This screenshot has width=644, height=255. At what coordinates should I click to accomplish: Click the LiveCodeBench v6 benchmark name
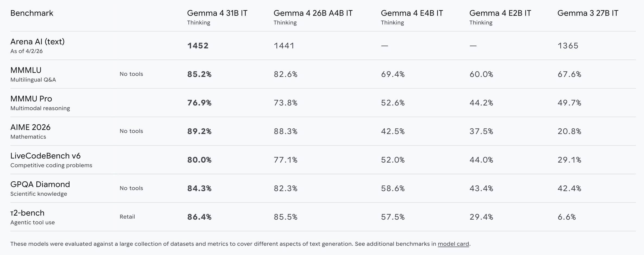[45, 156]
